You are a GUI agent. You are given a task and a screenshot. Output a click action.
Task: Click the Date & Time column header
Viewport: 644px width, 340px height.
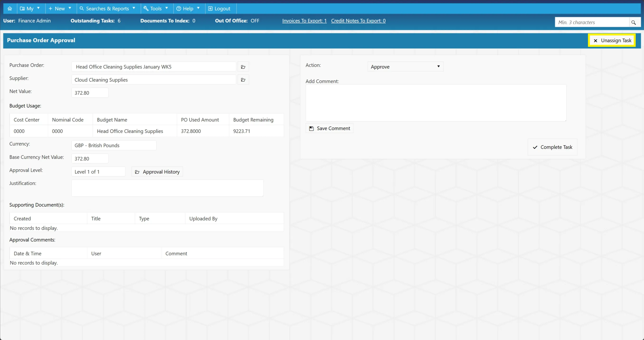point(48,254)
